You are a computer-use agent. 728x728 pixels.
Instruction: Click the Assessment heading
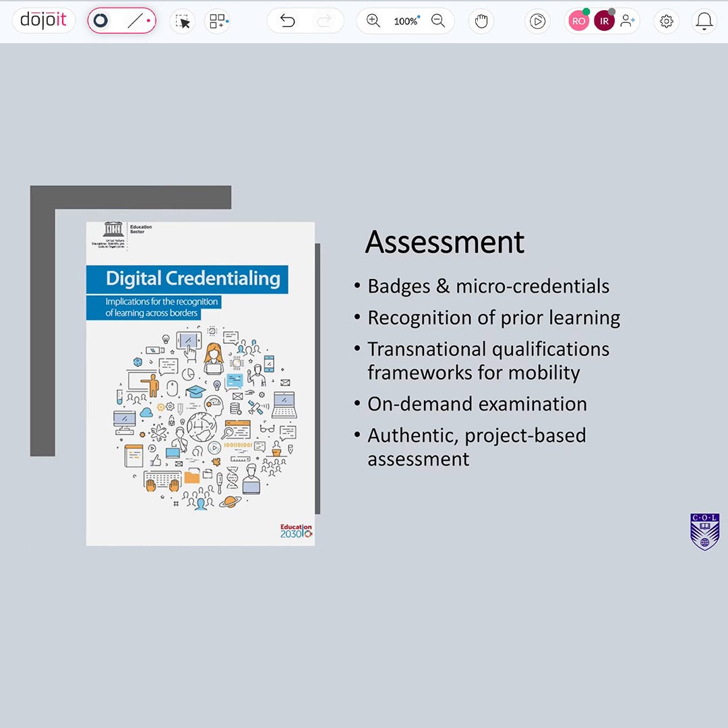click(445, 243)
